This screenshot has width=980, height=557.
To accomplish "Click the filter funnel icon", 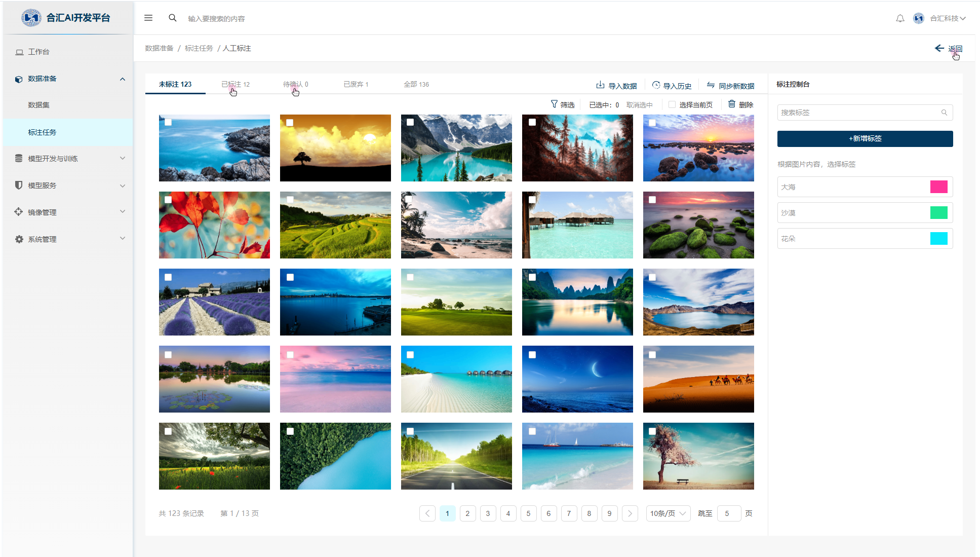I will 554,104.
